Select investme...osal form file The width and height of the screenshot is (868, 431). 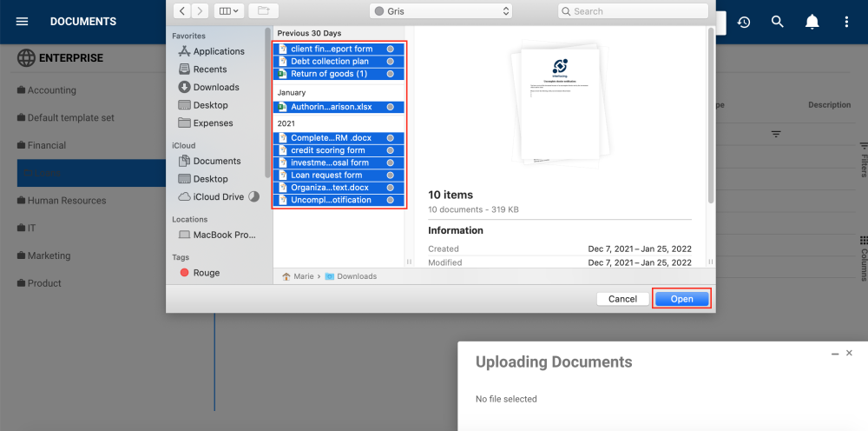point(339,162)
